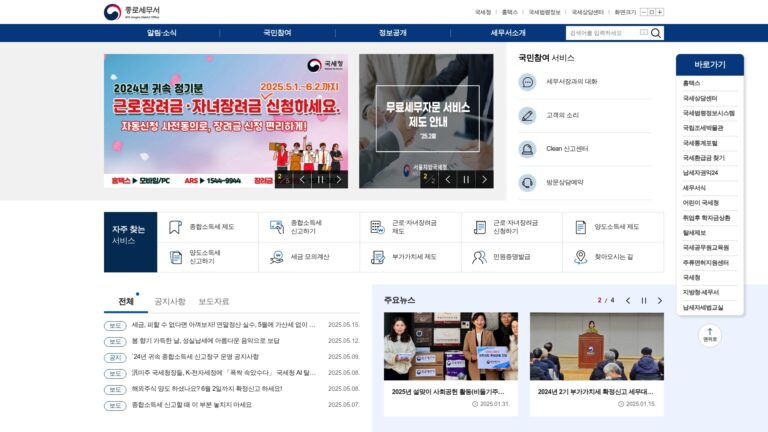Open the 고객의 소리 pencil icon

527,116
